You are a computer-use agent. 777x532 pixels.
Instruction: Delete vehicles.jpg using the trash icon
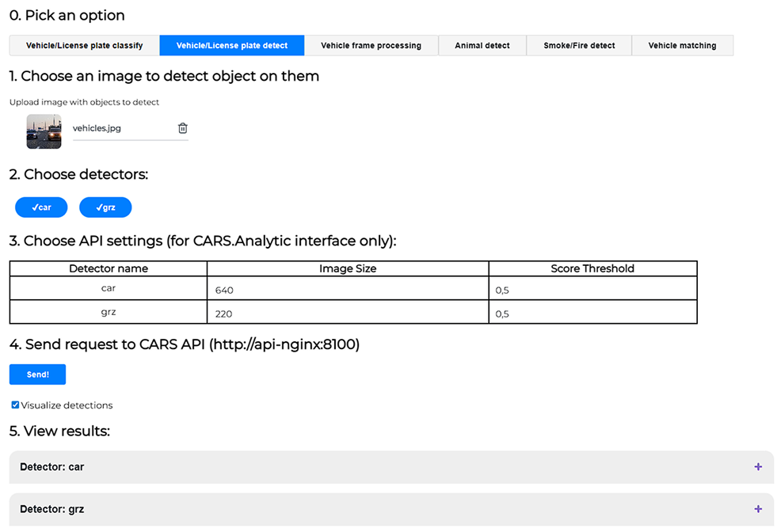click(x=183, y=127)
